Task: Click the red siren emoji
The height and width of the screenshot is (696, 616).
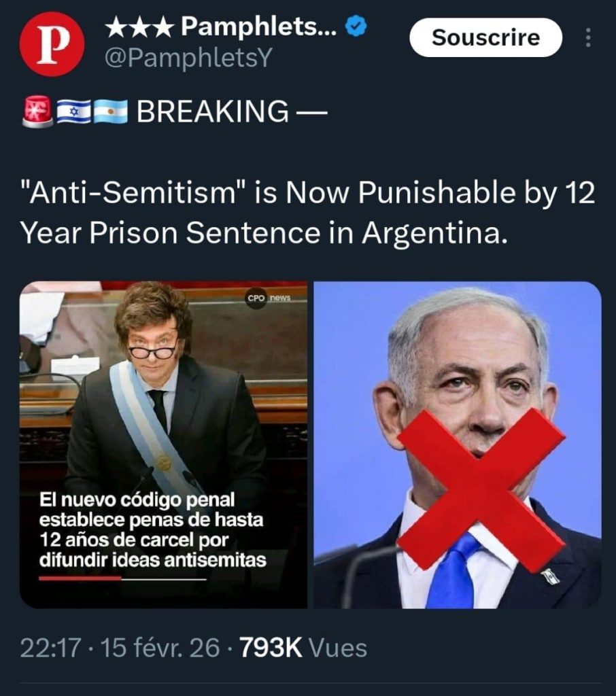Action: (x=37, y=111)
